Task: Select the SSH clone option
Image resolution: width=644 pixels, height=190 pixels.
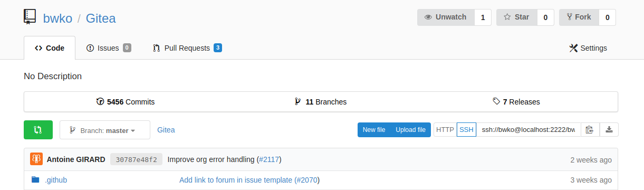Action: [466, 130]
